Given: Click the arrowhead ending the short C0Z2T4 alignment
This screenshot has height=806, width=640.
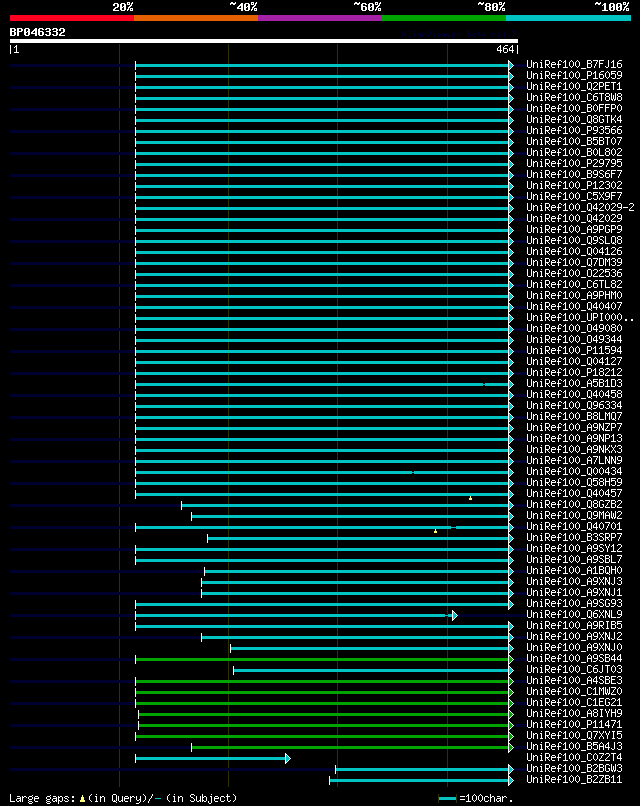Looking at the screenshot, I should (x=288, y=758).
